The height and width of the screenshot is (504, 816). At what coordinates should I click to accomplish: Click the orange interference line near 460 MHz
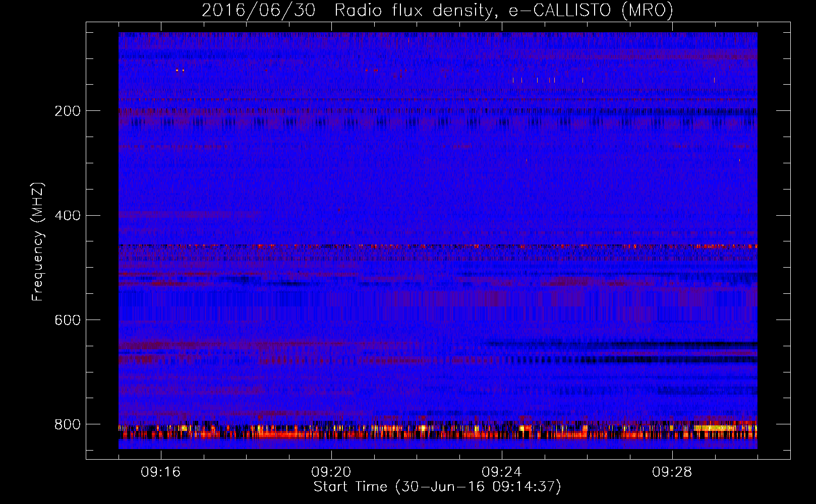click(x=438, y=246)
